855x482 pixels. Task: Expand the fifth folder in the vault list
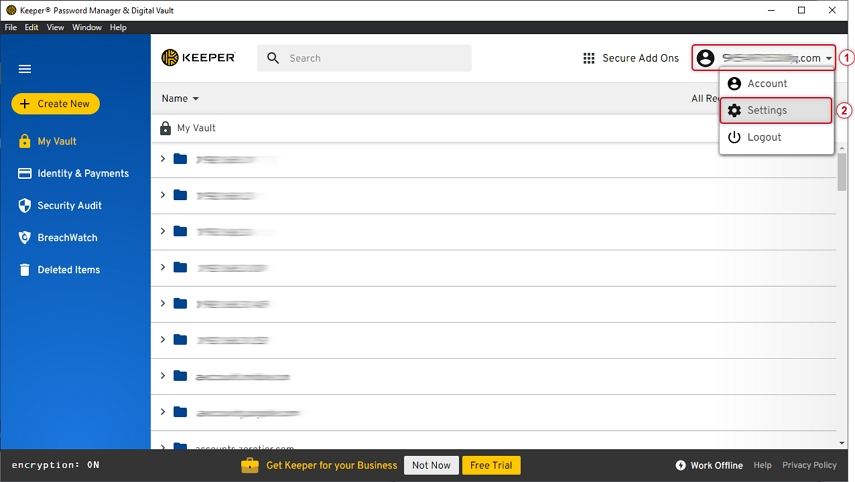tap(162, 303)
